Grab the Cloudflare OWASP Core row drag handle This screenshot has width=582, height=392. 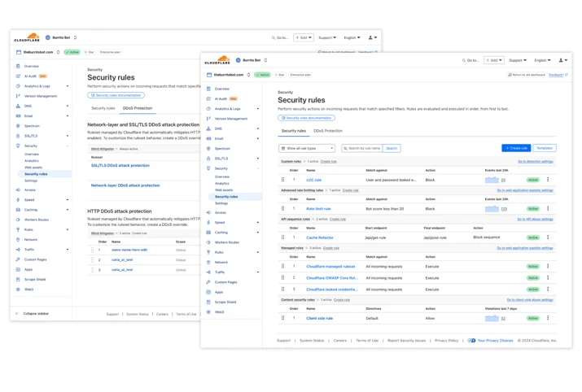coord(282,277)
